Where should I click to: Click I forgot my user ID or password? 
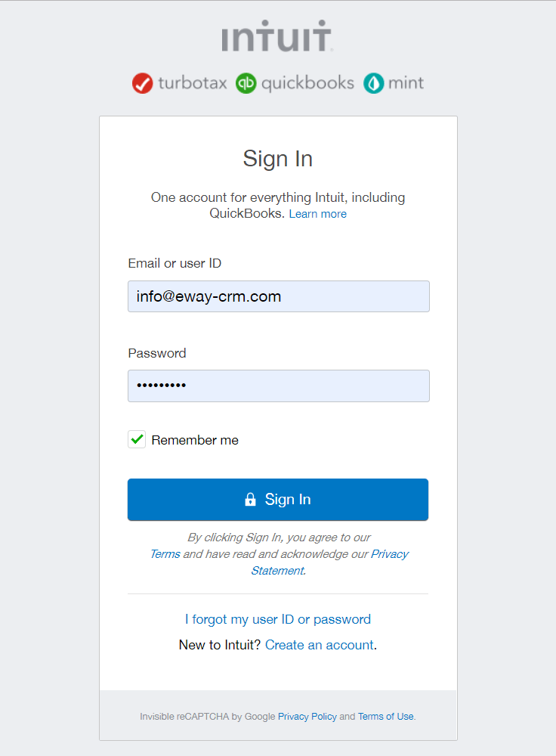278,619
